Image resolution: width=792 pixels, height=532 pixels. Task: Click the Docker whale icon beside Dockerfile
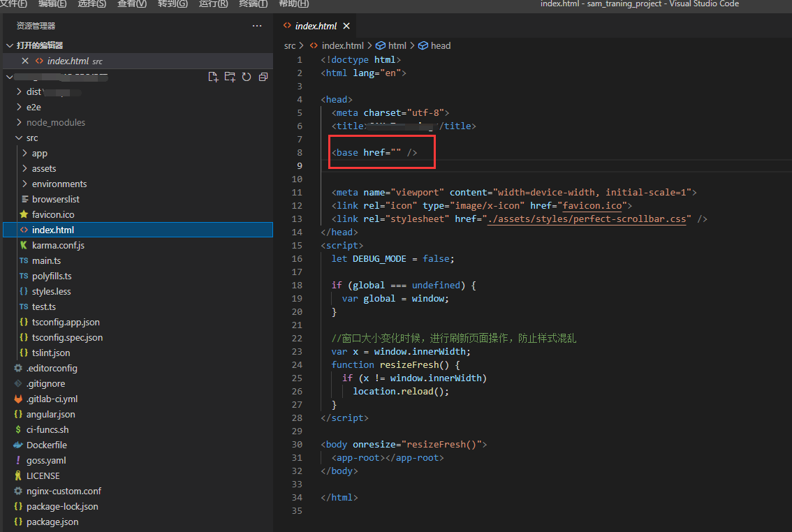coord(18,445)
